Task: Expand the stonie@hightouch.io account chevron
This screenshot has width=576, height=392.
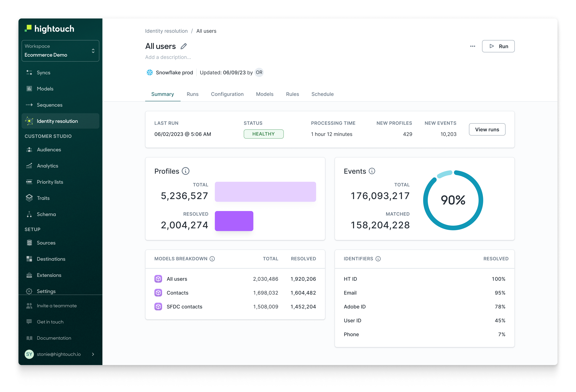Action: 93,354
